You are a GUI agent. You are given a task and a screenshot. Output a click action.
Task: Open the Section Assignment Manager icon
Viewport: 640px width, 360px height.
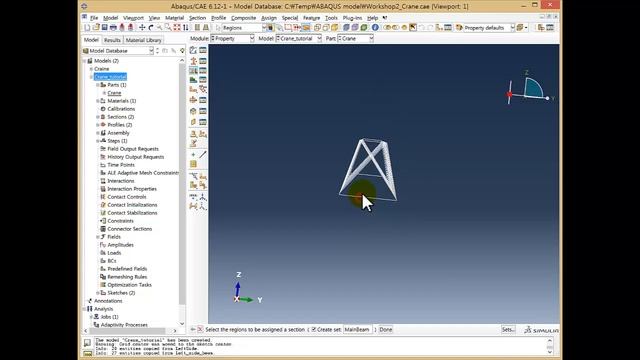point(202,71)
